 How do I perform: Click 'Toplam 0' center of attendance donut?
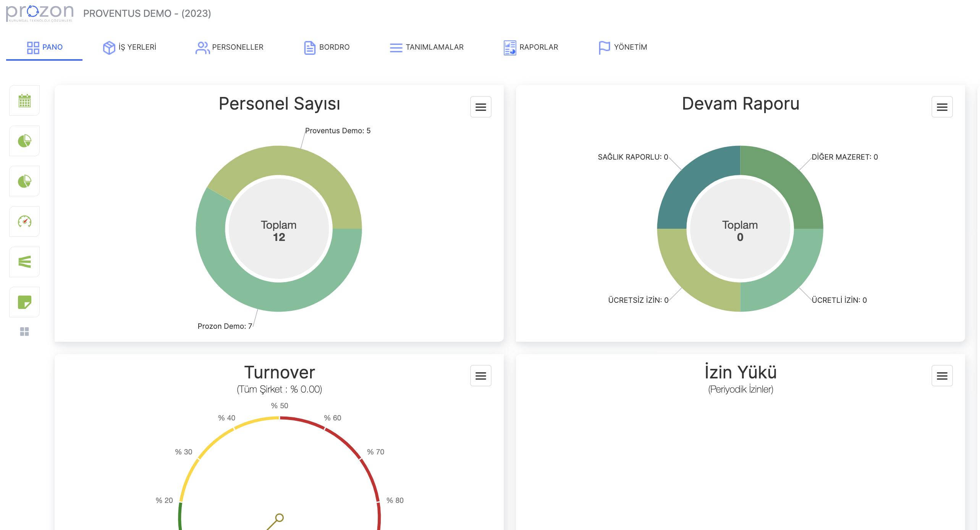(x=740, y=231)
